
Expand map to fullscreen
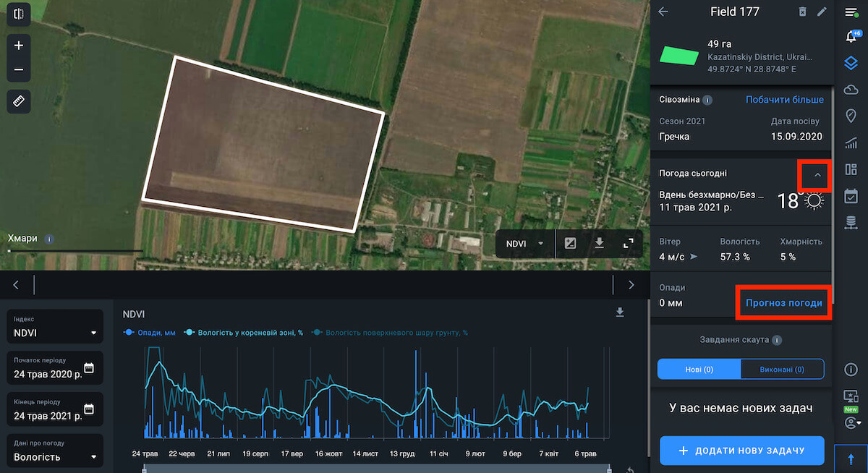coord(628,244)
